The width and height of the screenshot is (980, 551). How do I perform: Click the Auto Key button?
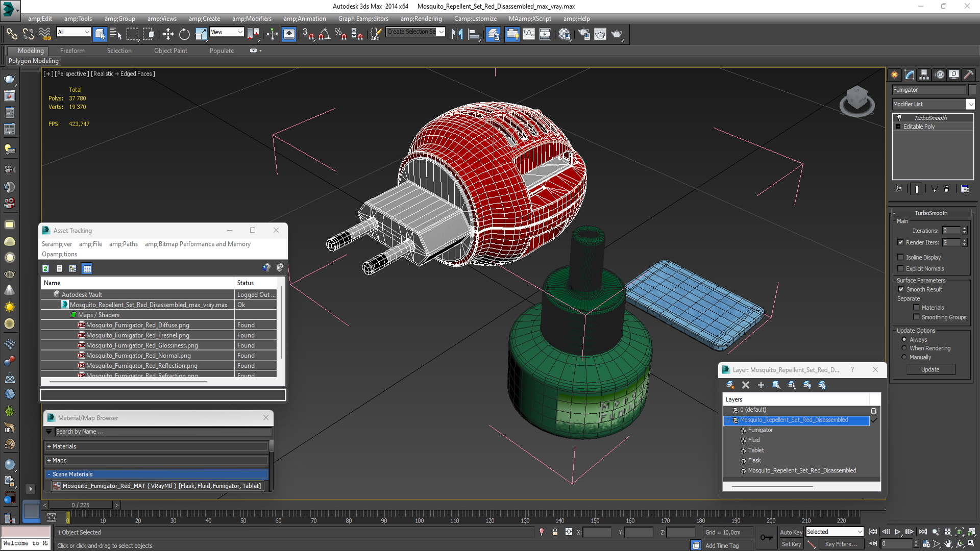point(791,532)
